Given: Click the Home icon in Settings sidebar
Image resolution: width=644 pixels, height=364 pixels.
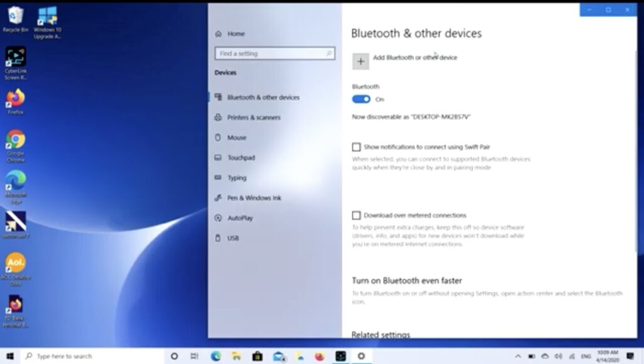Looking at the screenshot, I should 218,34.
